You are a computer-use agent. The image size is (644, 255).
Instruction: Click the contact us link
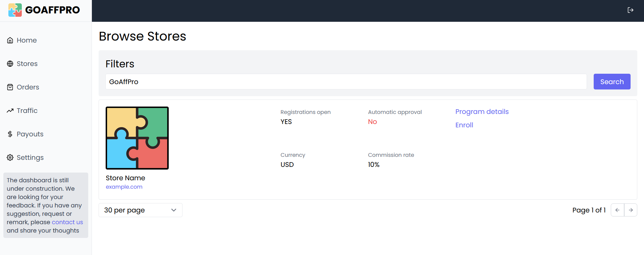[x=67, y=222]
